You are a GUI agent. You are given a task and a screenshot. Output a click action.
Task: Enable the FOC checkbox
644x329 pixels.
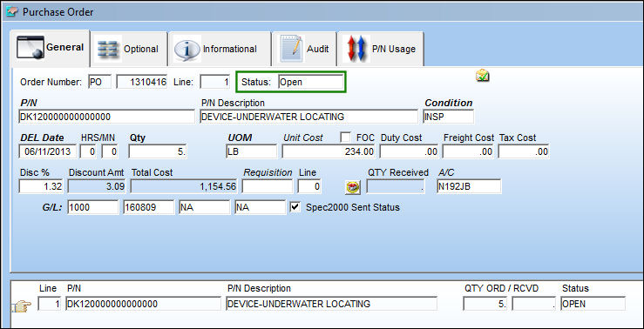346,138
